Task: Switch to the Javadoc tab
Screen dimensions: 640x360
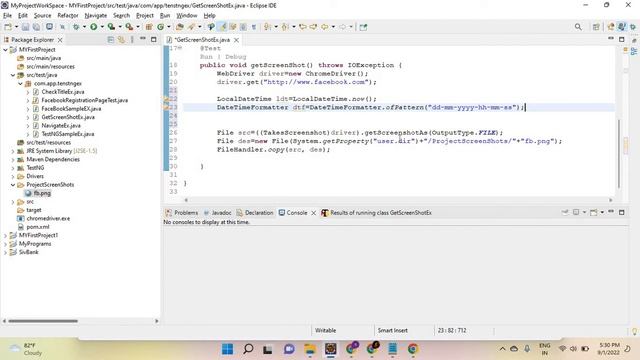Action: (x=218, y=213)
